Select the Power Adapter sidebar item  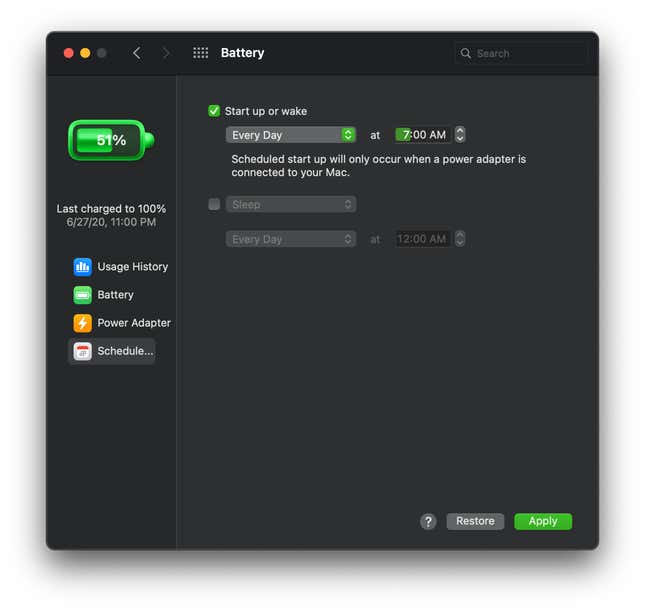122,323
